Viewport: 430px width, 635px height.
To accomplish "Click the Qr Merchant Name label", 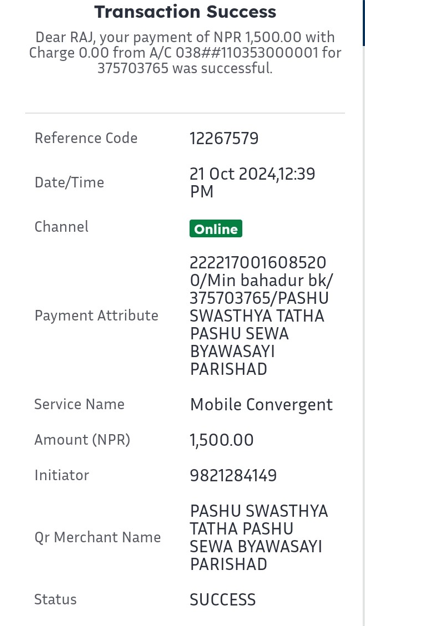I will [98, 537].
